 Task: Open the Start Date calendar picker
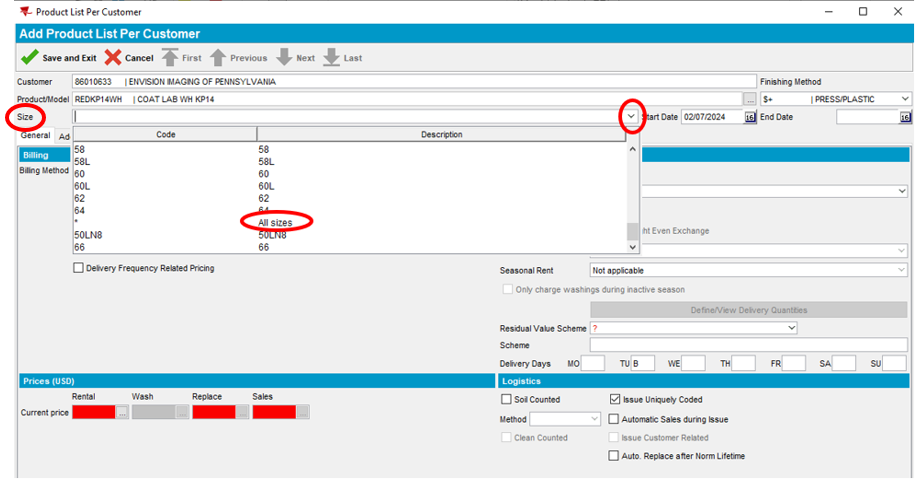click(750, 117)
